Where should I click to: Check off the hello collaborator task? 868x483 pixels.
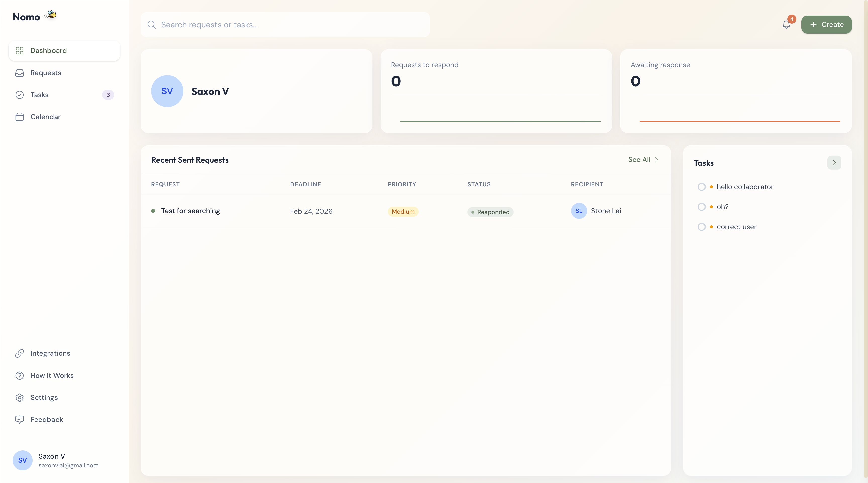click(x=702, y=187)
